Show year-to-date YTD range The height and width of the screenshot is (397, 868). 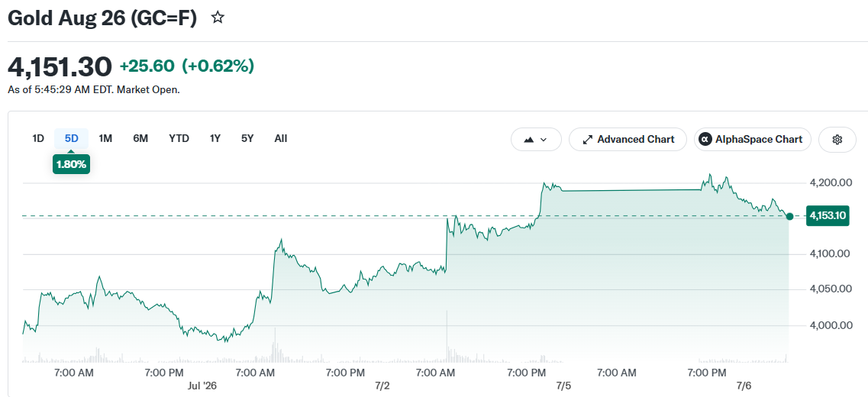pos(179,138)
